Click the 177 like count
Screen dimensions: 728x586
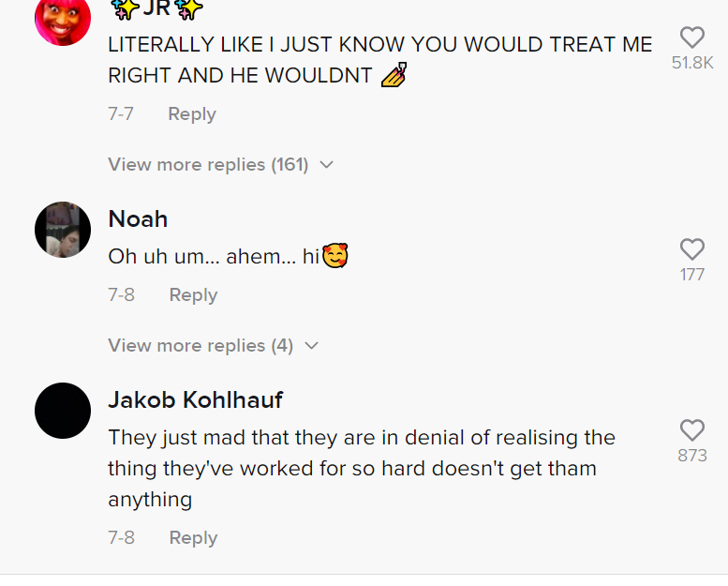[692, 275]
